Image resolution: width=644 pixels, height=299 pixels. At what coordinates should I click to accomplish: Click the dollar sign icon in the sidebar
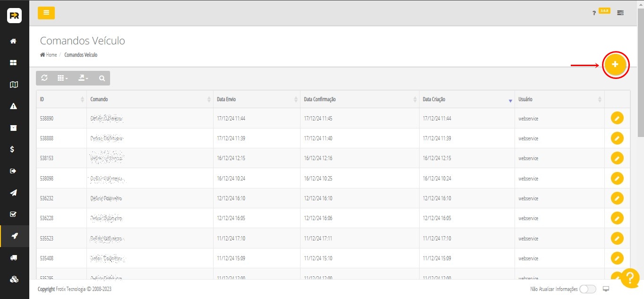click(x=14, y=149)
